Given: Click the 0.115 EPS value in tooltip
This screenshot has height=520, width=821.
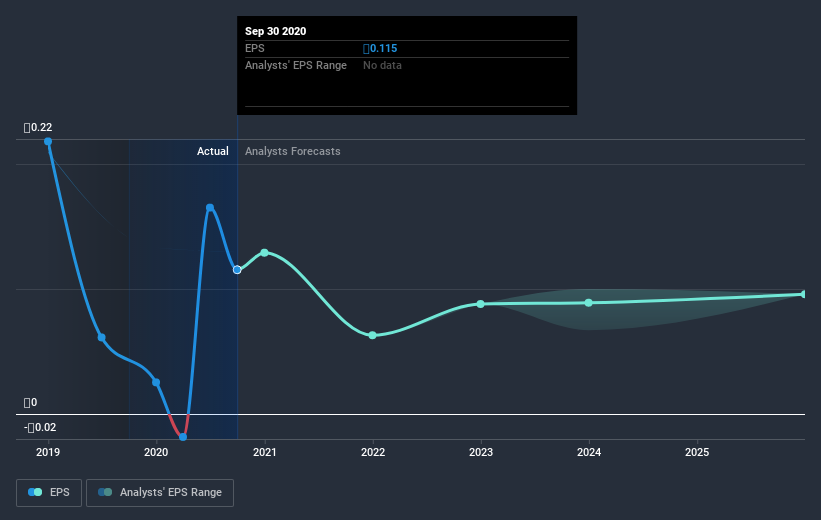Looking at the screenshot, I should (x=380, y=48).
